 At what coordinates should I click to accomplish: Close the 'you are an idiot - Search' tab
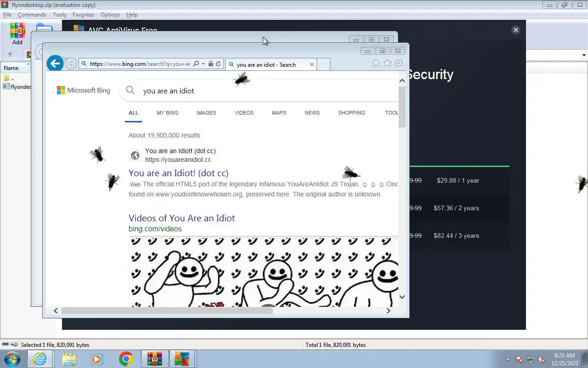click(312, 64)
